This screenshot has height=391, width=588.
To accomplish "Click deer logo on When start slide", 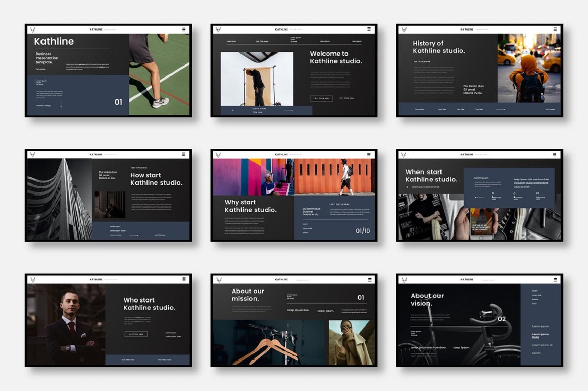I will pos(404,155).
